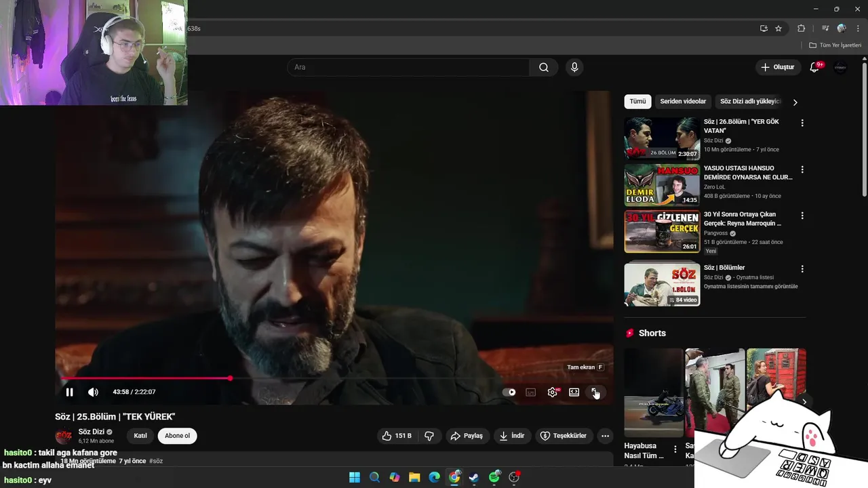
Task: Open options for 30 Yıl Sonra video
Action: [x=802, y=216]
